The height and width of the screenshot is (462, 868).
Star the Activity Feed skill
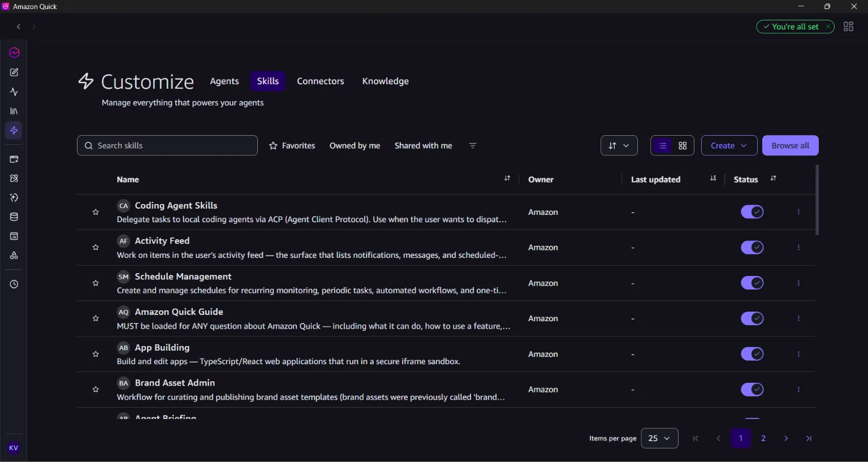[x=96, y=248]
